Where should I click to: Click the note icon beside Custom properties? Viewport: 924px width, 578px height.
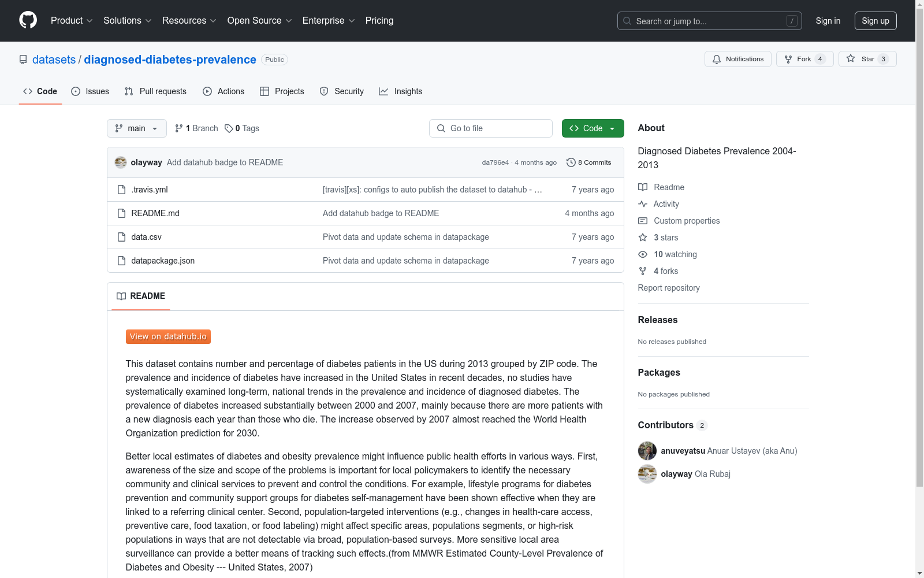643,221
